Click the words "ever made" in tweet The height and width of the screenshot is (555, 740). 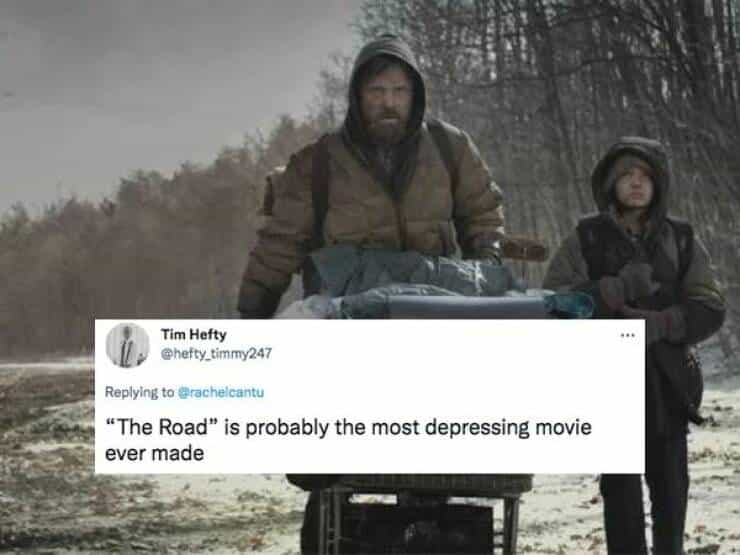point(154,453)
